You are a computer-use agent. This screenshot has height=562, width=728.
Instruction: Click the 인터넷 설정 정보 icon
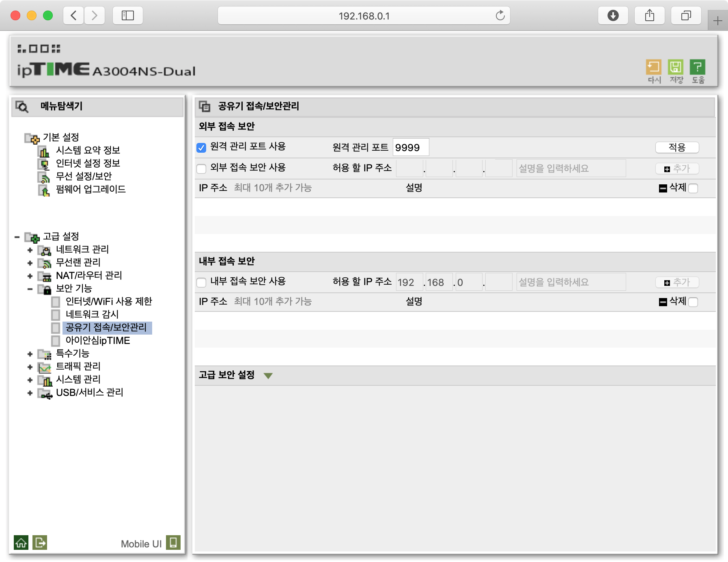click(x=44, y=164)
